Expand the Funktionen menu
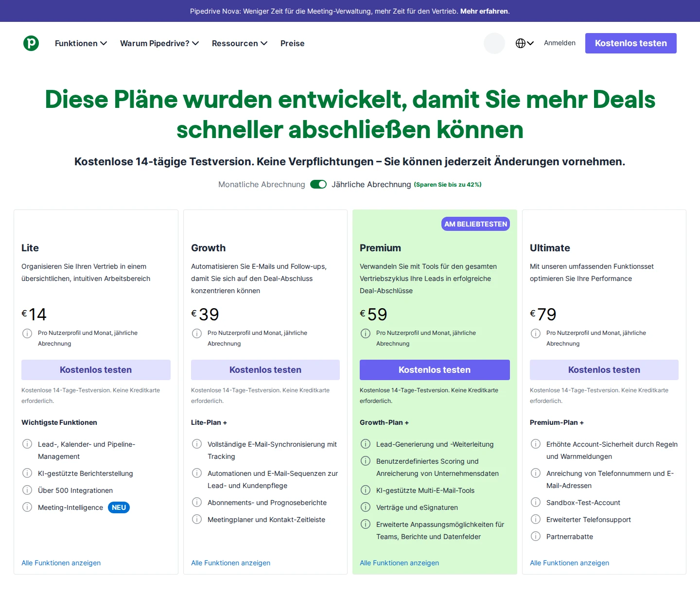 click(81, 43)
